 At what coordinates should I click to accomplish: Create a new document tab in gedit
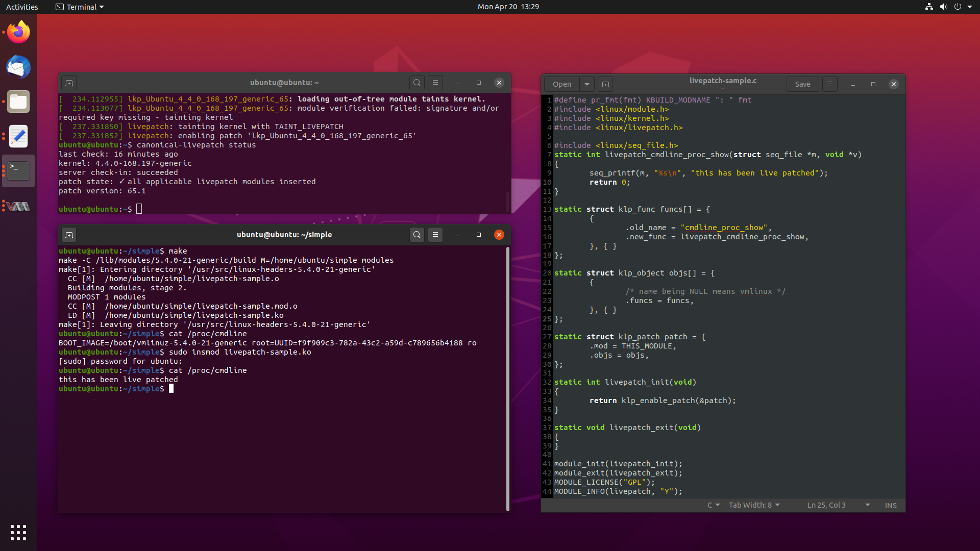coord(605,84)
